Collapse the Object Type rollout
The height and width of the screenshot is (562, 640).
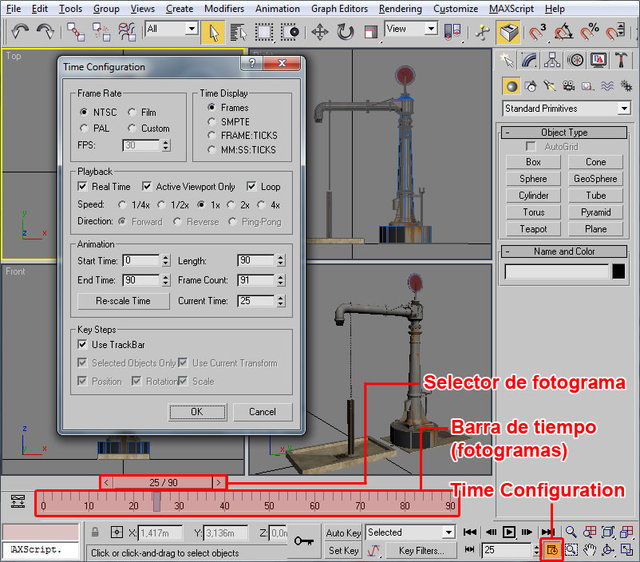(507, 132)
